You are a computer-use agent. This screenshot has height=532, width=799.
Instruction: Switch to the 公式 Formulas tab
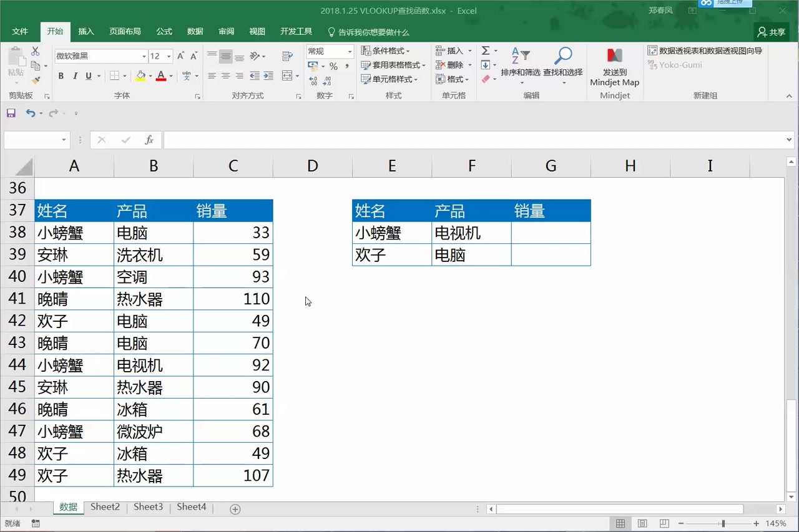click(x=164, y=32)
